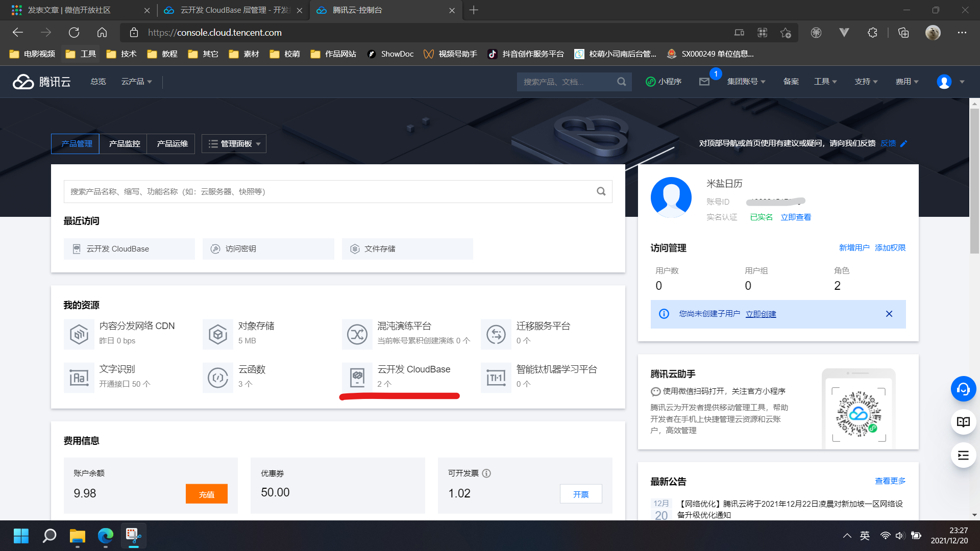Switch to the 产品监控 tab
This screenshot has width=980, height=551.
coord(124,144)
